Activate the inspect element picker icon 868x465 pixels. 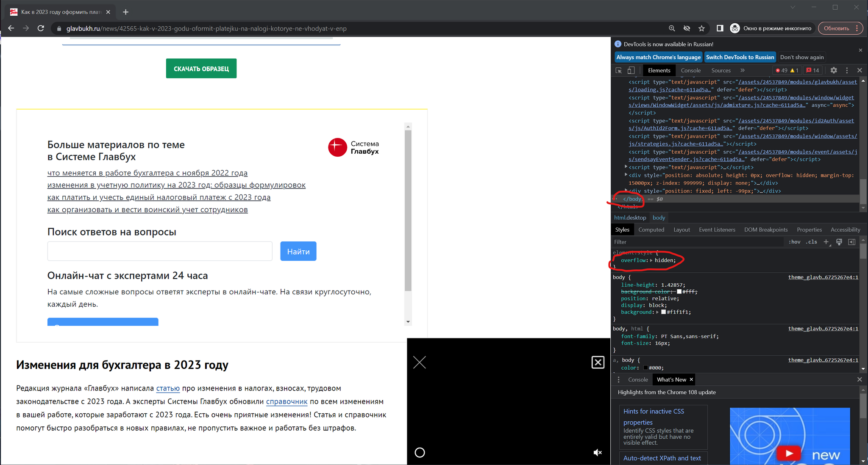point(619,70)
